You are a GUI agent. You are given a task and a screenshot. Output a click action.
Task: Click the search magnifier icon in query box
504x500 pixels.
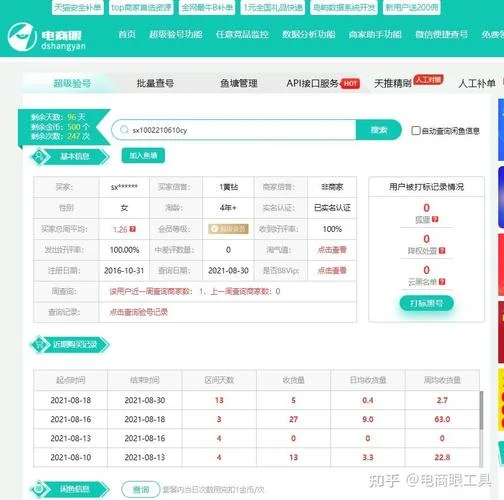tap(124, 130)
